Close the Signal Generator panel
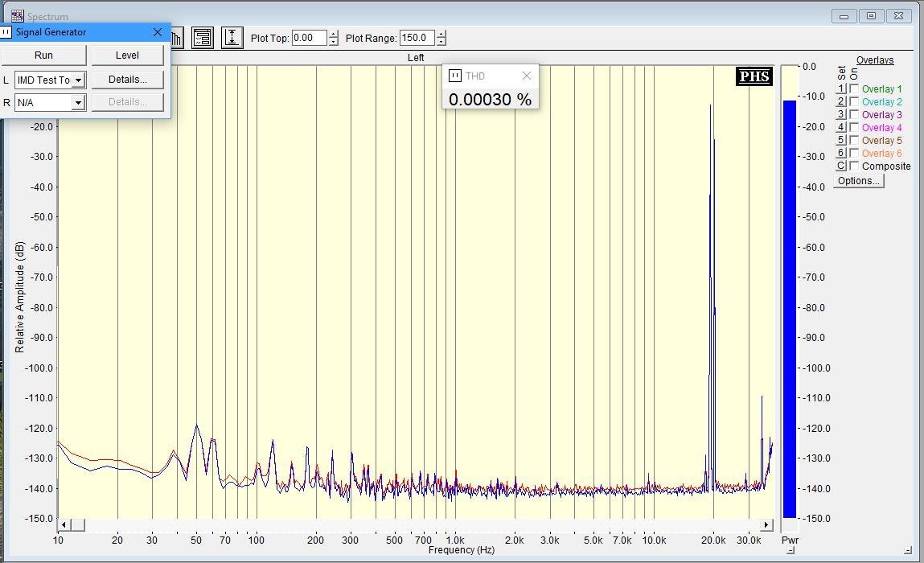 pyautogui.click(x=158, y=32)
